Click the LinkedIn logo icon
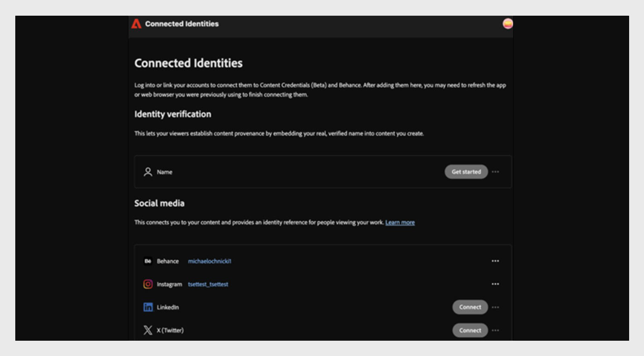 (x=148, y=307)
